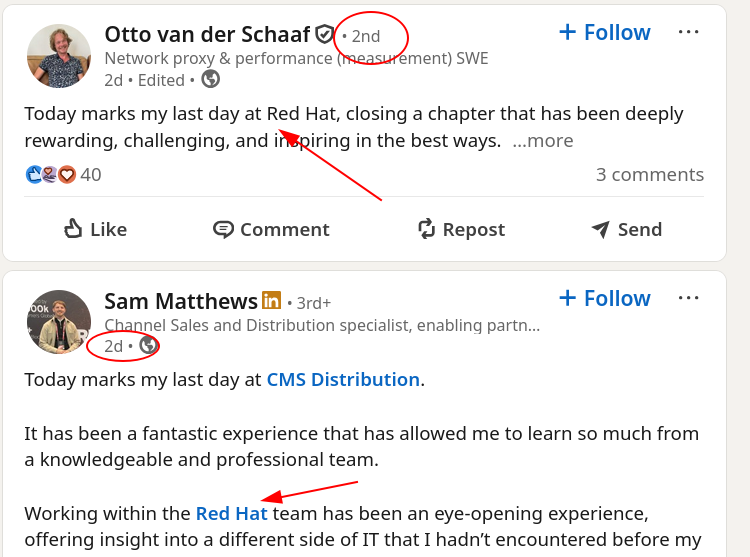Like Otto van der Schaaf's post
Screen dimensions: 750x557
(x=97, y=229)
